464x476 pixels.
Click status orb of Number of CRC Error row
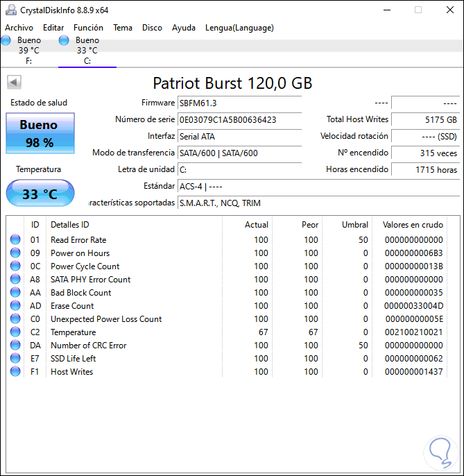coord(15,345)
